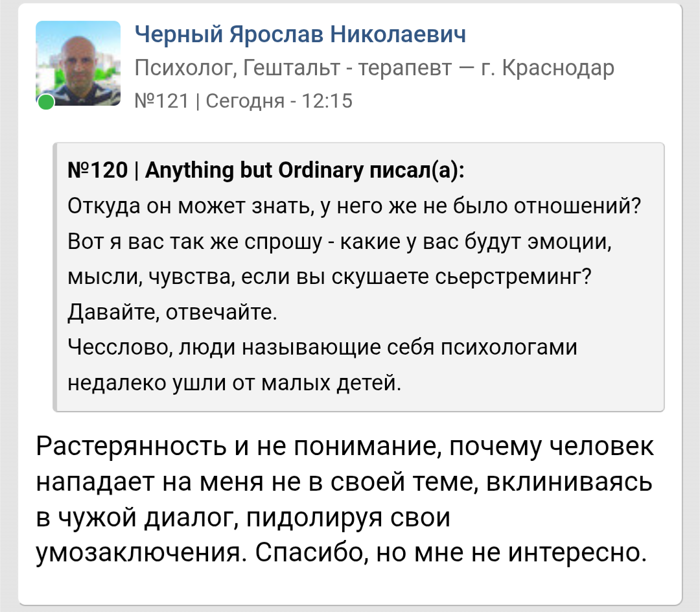Click the timestamp Сегодня - 12:15

coord(279,101)
